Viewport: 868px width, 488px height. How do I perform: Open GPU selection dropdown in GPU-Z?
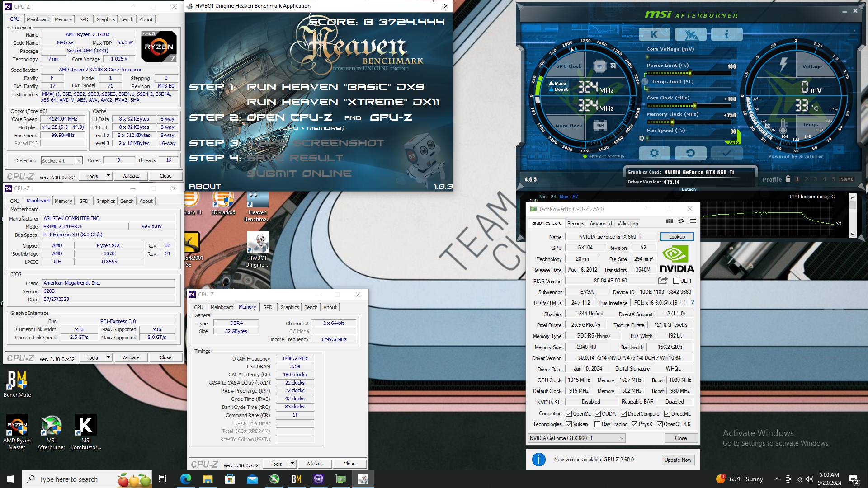pyautogui.click(x=576, y=438)
